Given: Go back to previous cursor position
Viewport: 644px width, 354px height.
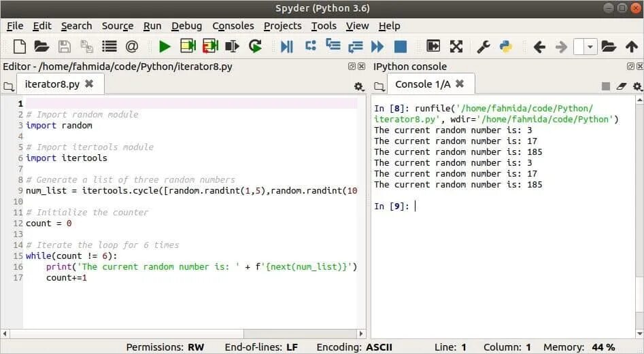Looking at the screenshot, I should 539,47.
